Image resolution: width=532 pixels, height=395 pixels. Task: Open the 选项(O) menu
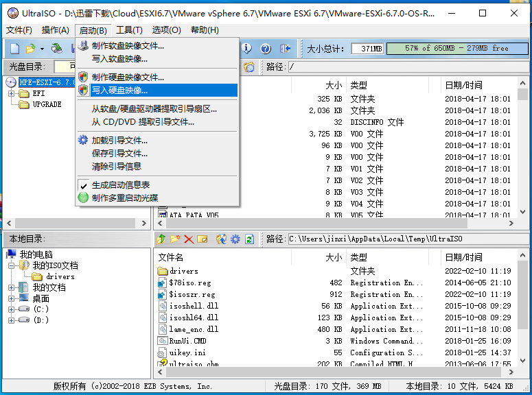coord(167,30)
